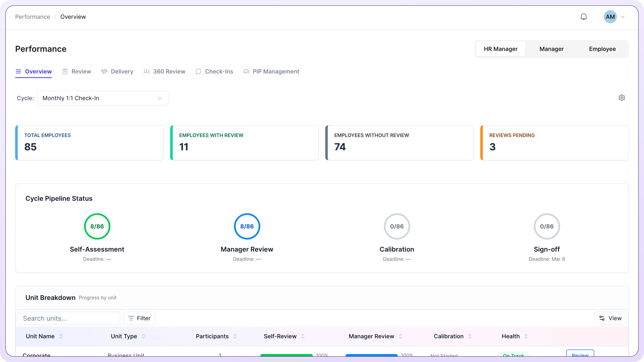Click the AM user avatar
This screenshot has width=644, height=362.
click(610, 17)
